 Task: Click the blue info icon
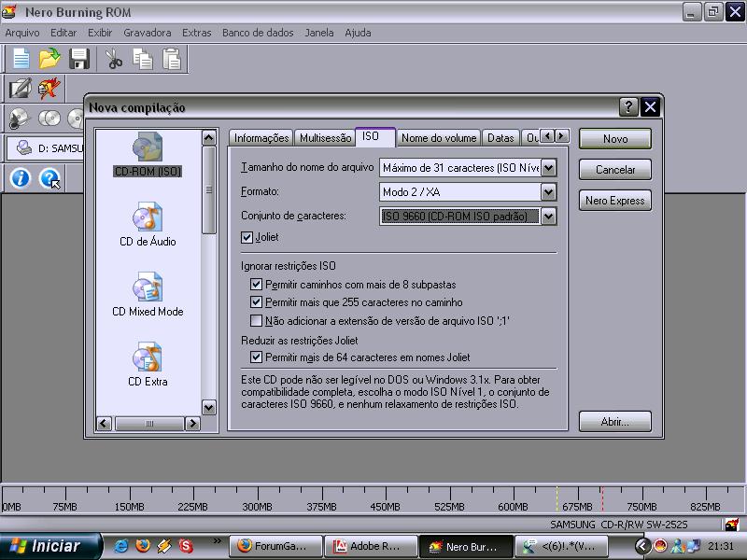[x=20, y=178]
